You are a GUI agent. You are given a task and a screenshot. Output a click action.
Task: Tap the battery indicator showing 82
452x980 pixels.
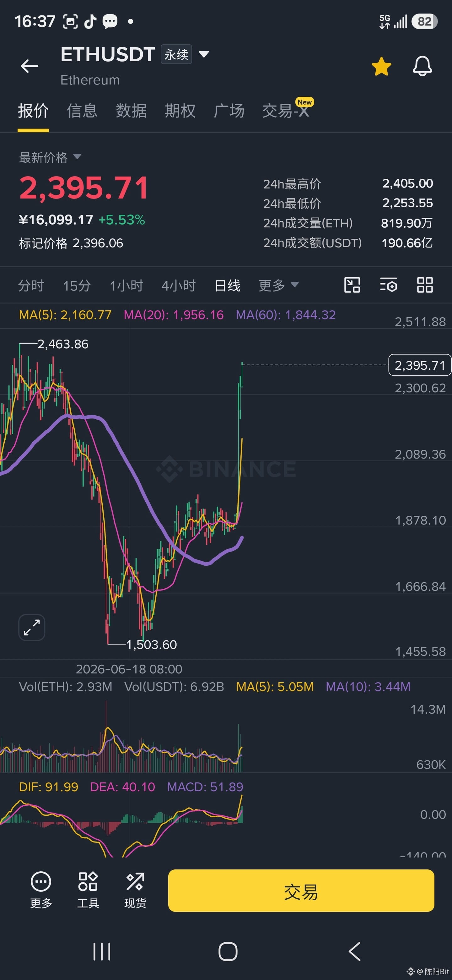pos(424,21)
